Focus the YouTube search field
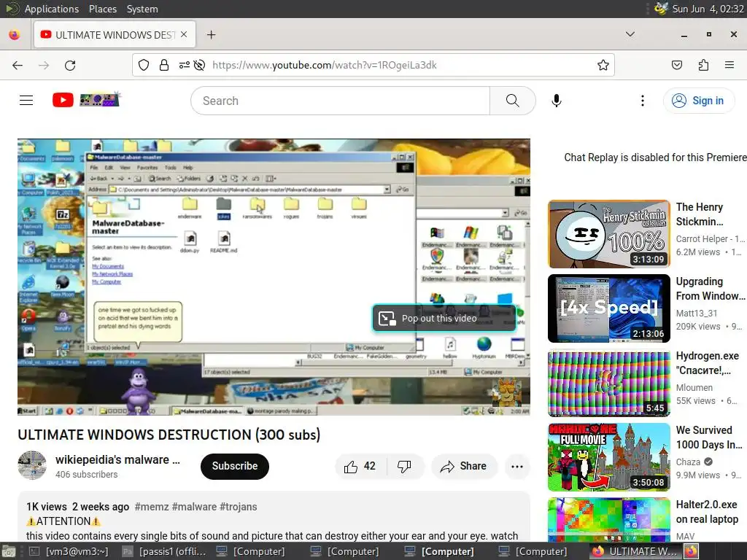Screen dimensions: 747x560 tap(340, 101)
